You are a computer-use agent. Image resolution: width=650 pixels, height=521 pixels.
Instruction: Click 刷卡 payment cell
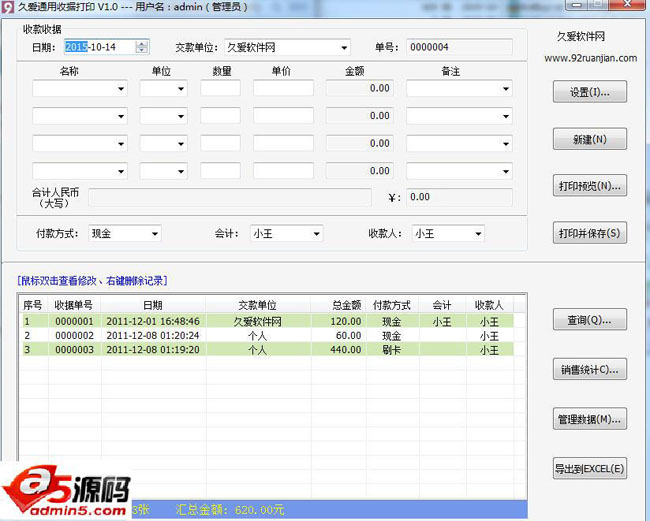pyautogui.click(x=391, y=350)
